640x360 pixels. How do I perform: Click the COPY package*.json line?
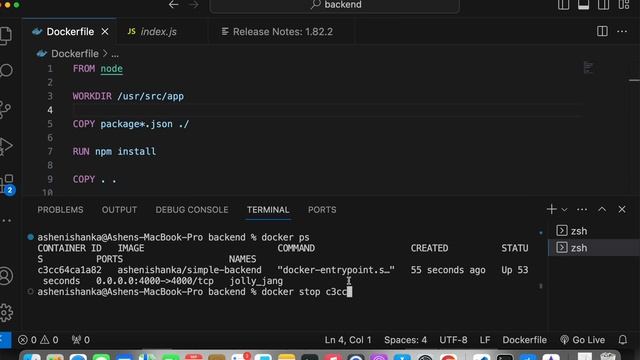click(x=131, y=124)
